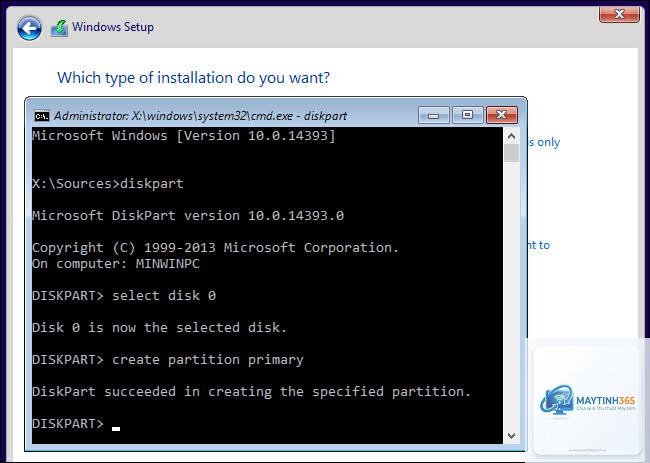This screenshot has width=650, height=463.
Task: Go back with the blue arrow button
Action: 29,28
